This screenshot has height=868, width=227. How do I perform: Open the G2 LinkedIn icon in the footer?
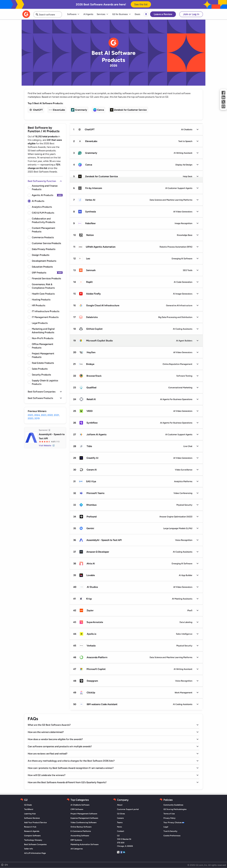pos(124,852)
